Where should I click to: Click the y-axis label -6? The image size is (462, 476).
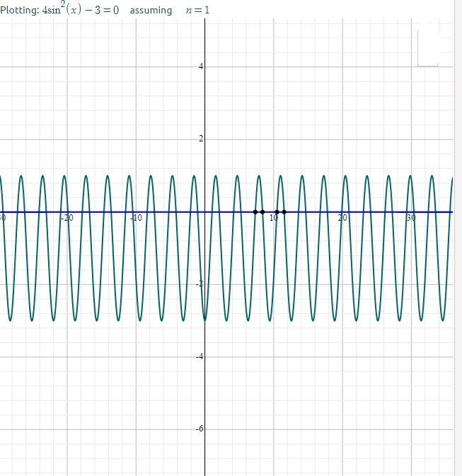click(200, 429)
